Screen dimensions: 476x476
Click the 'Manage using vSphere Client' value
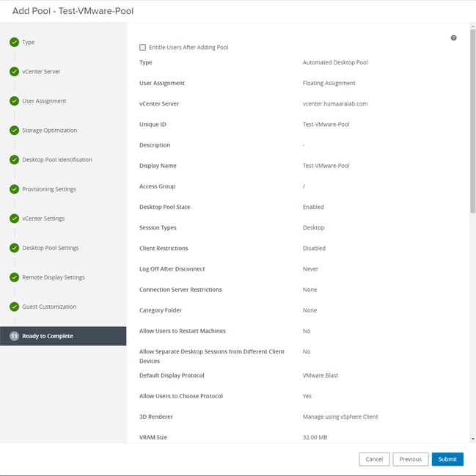click(340, 417)
